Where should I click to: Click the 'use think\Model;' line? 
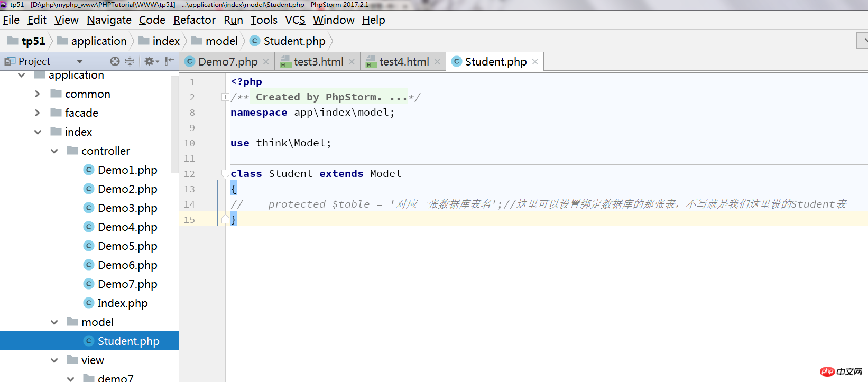point(281,143)
